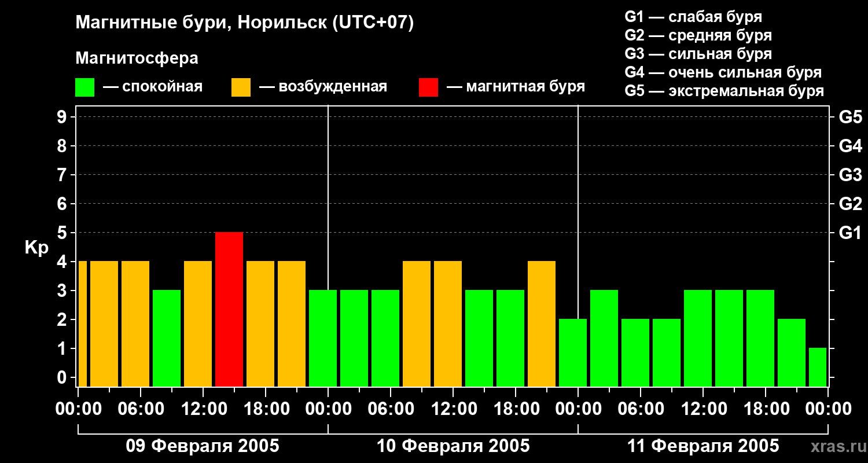Click the Kp axis label
The image size is (868, 463).
tap(36, 248)
